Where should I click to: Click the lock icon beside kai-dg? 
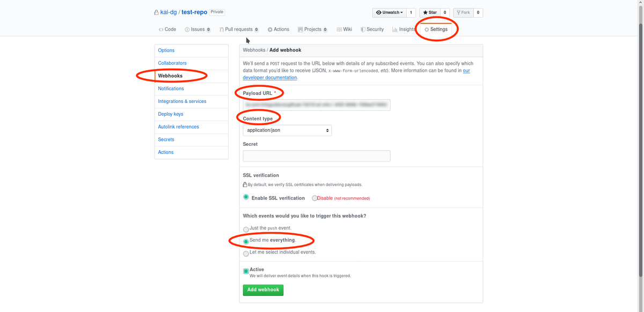[x=156, y=12]
